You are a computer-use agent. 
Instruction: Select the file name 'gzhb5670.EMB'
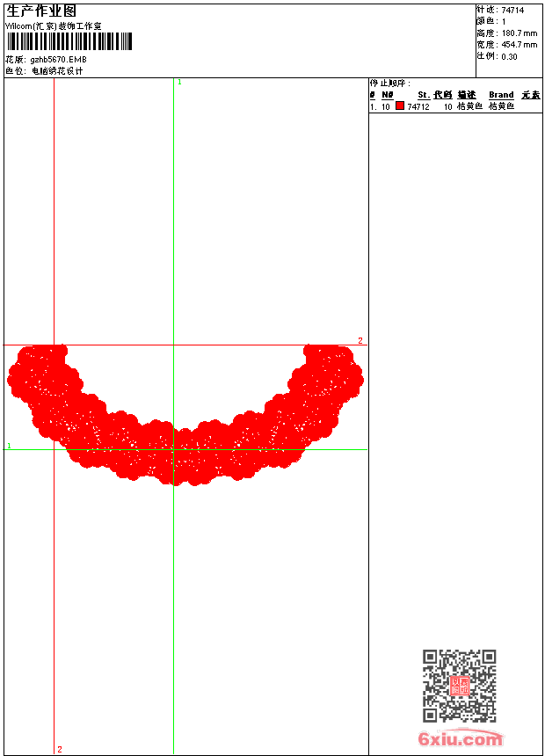point(58,60)
